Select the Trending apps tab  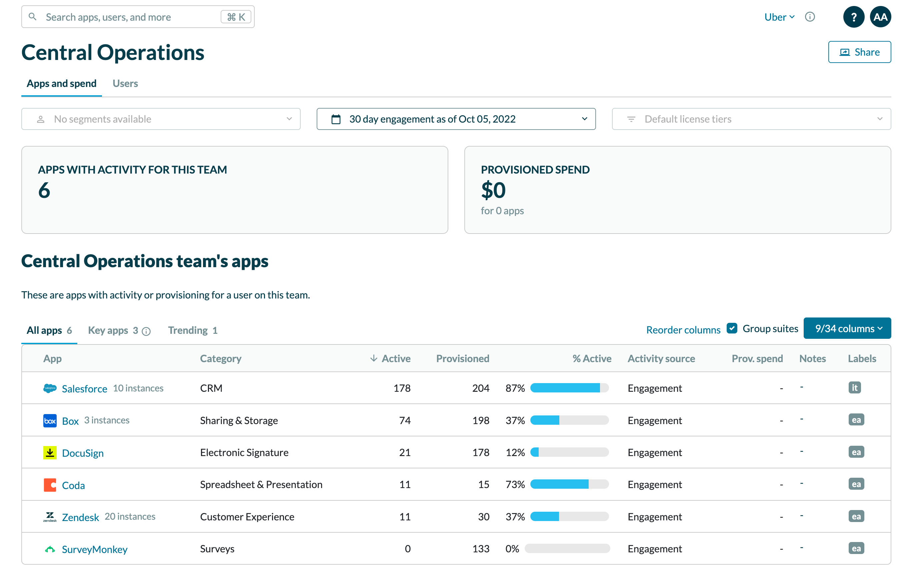point(193,330)
